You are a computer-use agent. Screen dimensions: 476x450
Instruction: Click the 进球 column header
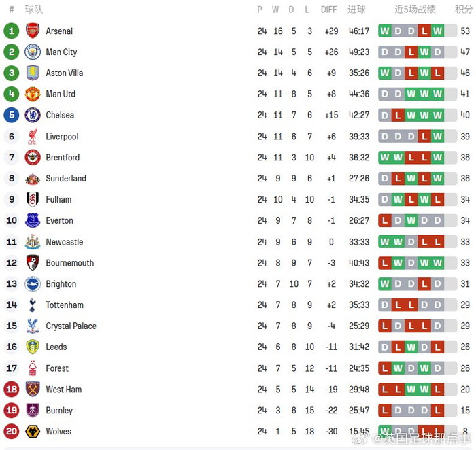[356, 10]
